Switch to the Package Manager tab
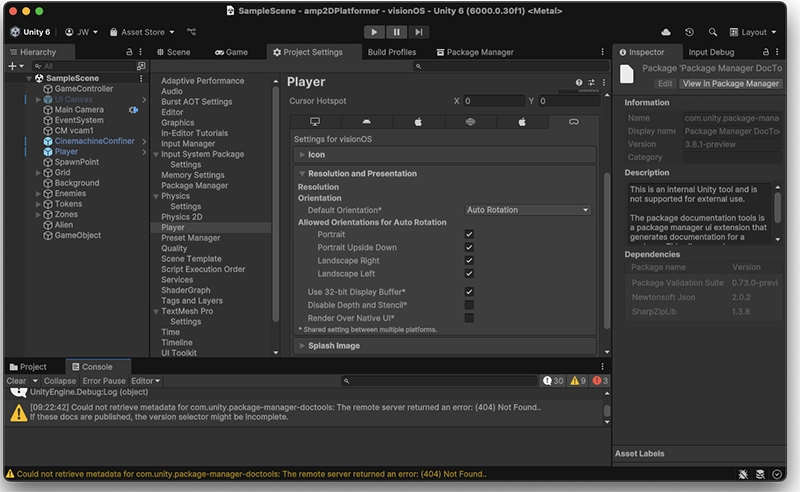800x492 pixels. [473, 52]
